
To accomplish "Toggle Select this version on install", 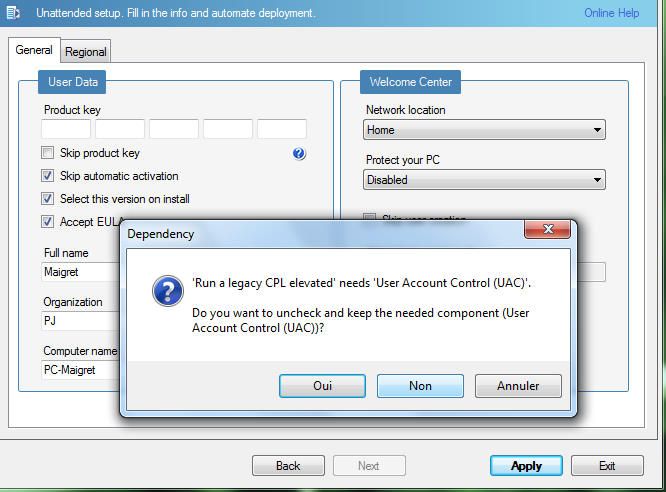I will pos(48,199).
